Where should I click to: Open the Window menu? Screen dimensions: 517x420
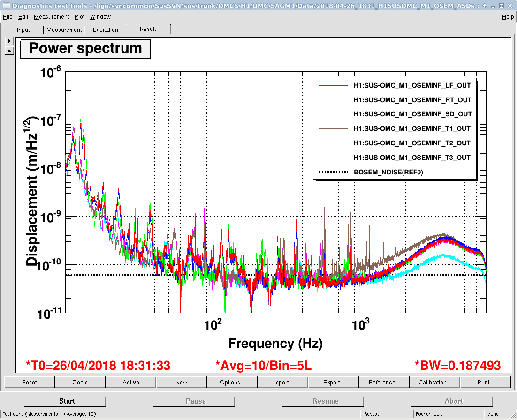pos(100,17)
